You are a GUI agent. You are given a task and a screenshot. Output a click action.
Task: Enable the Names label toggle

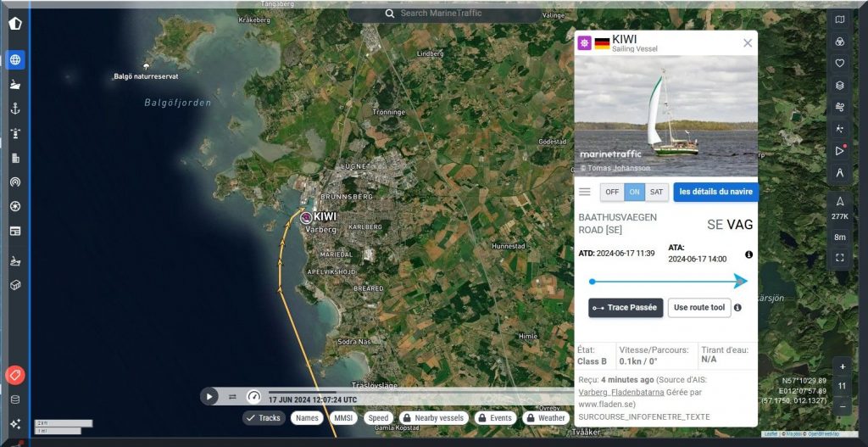307,418
